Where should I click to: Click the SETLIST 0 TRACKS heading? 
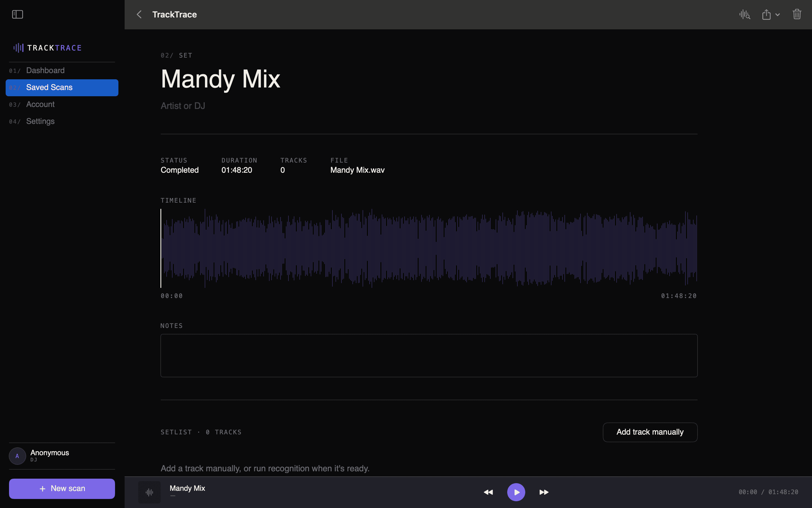(201, 432)
